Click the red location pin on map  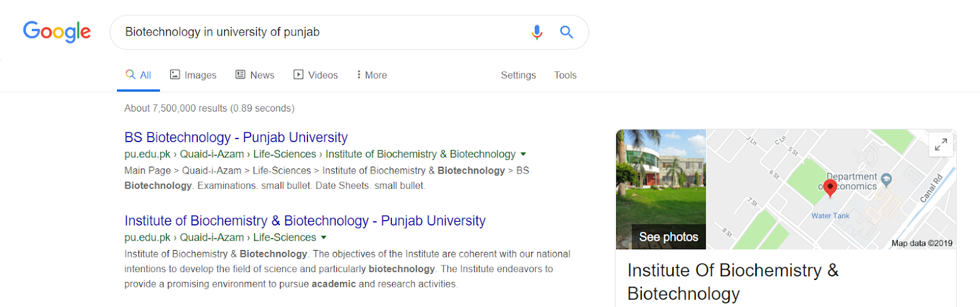[x=830, y=188]
